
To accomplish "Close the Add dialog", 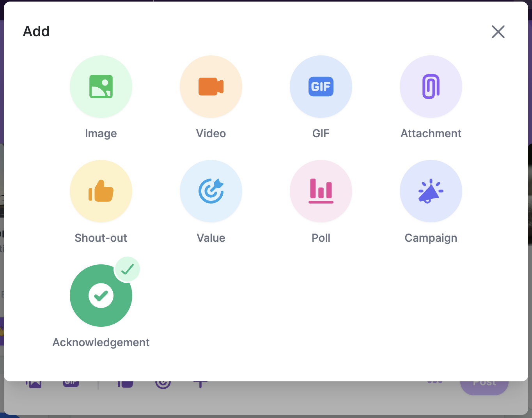I will coord(498,32).
